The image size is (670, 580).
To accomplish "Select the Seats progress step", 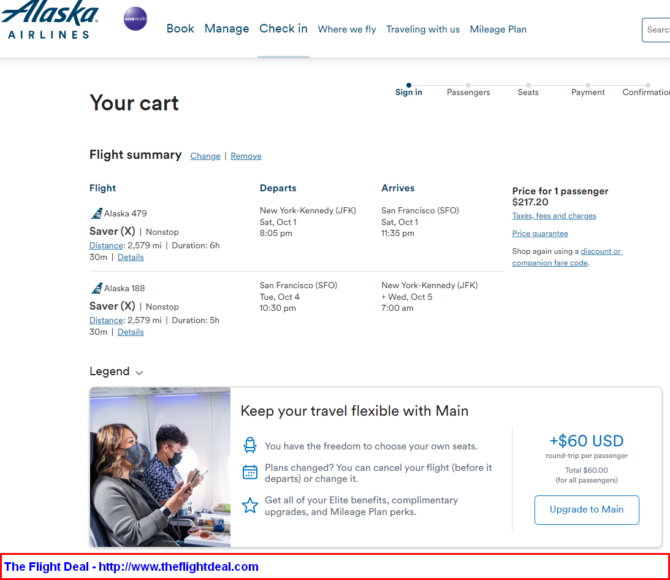I will point(528,89).
